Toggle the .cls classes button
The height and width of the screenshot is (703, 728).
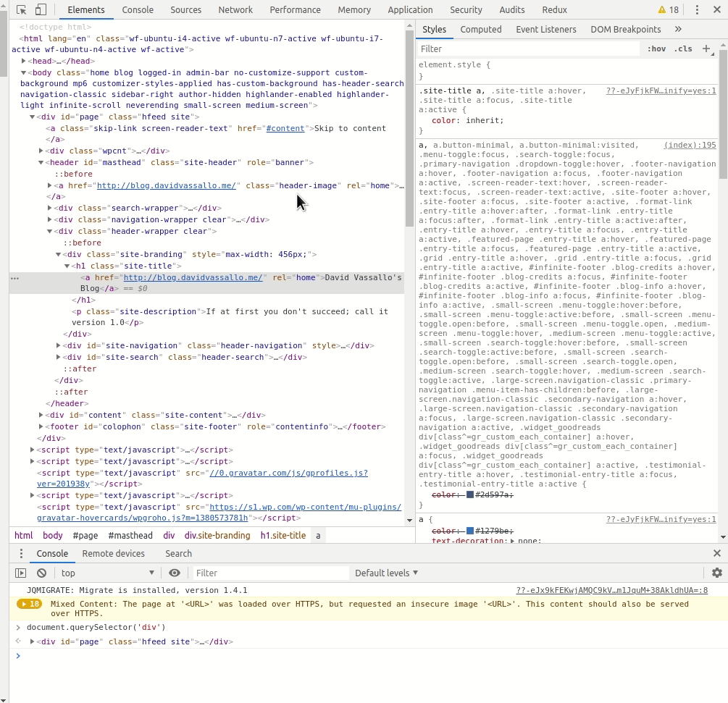click(682, 49)
